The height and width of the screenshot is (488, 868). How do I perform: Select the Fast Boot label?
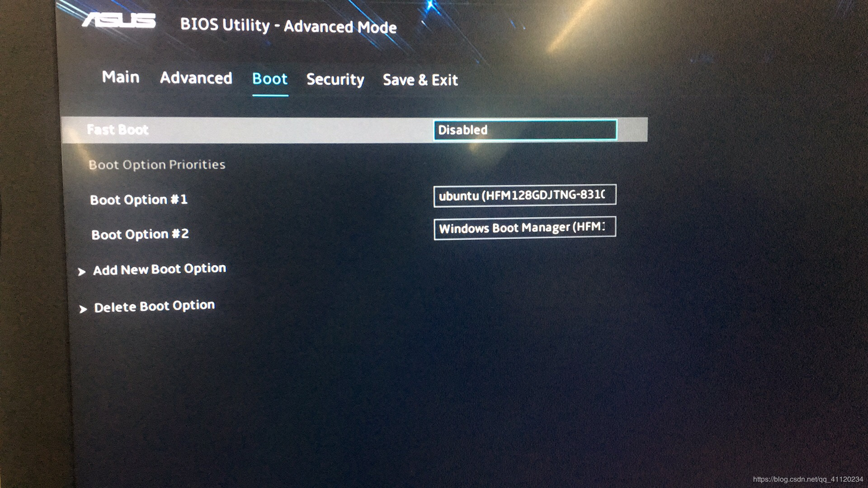tap(118, 130)
